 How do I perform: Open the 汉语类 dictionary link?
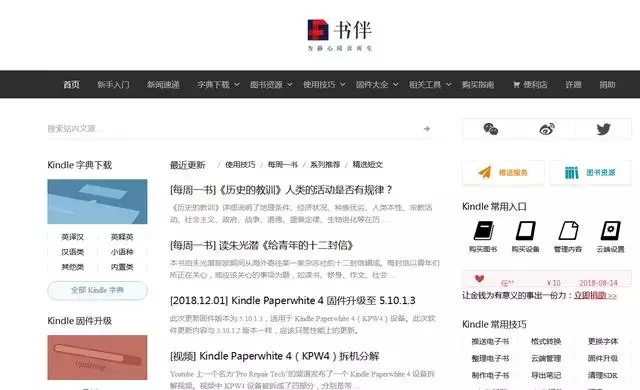pos(73,252)
